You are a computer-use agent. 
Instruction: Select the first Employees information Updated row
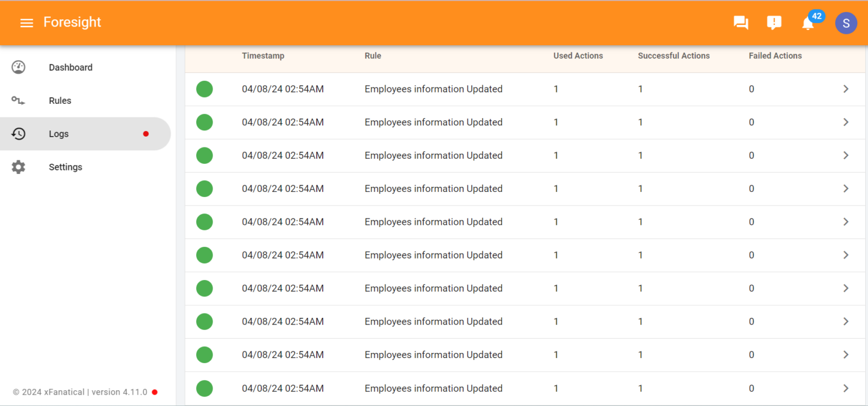pyautogui.click(x=433, y=89)
